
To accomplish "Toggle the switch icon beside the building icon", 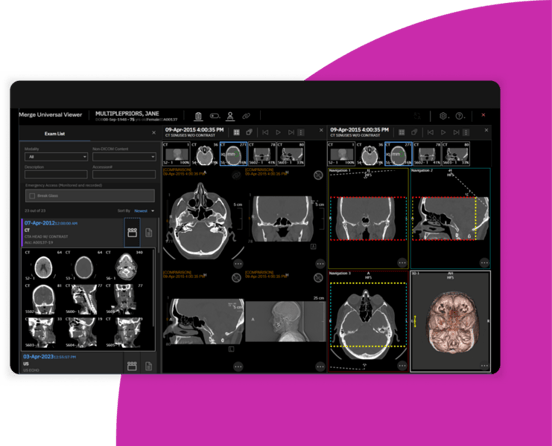I will [x=214, y=116].
